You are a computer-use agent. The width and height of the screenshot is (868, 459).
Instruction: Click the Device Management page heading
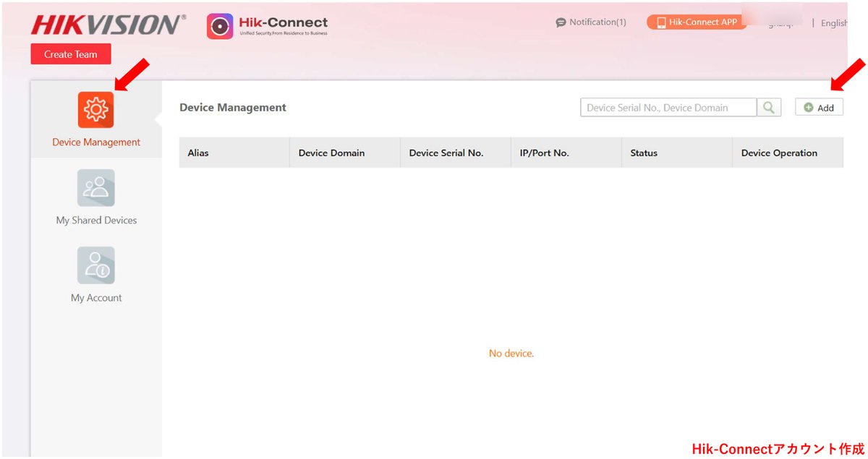pos(233,108)
